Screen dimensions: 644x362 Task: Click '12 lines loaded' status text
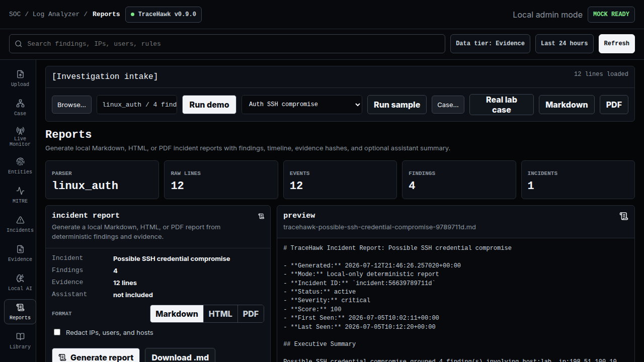click(x=601, y=74)
